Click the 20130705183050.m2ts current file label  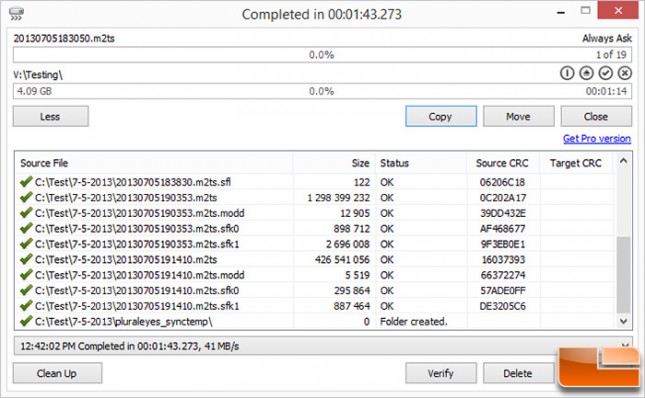[64, 38]
